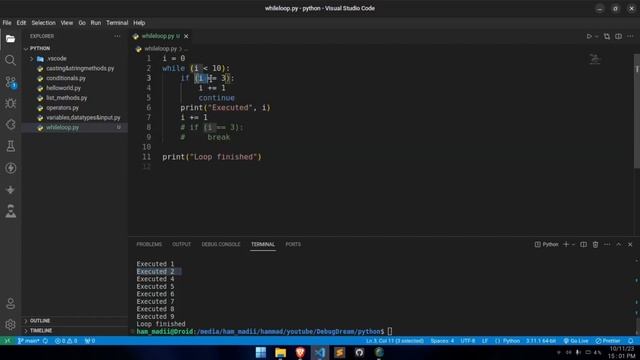The image size is (640, 360).
Task: Open Brave browser from the taskbar
Action: (x=300, y=352)
